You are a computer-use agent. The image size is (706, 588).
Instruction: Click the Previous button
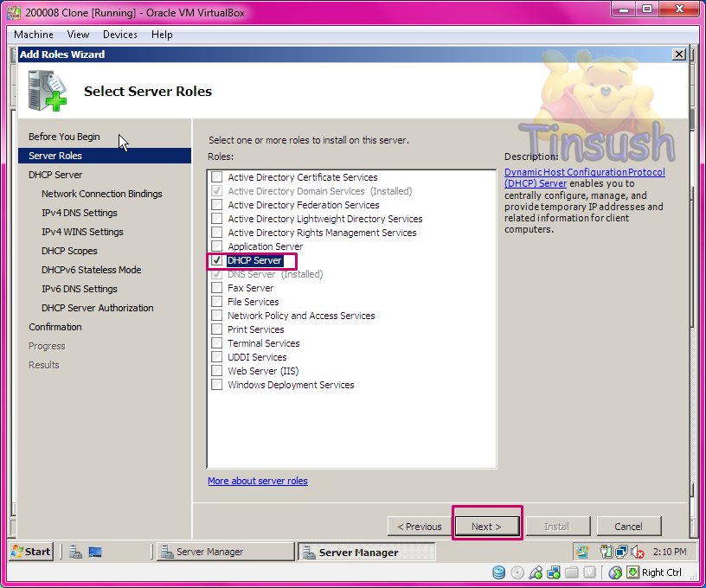click(420, 527)
